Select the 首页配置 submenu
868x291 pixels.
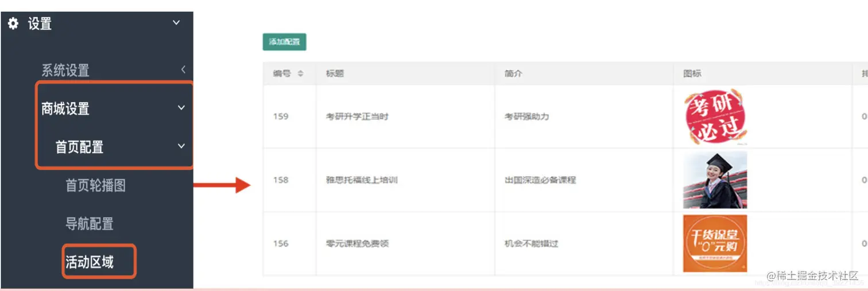click(x=79, y=147)
